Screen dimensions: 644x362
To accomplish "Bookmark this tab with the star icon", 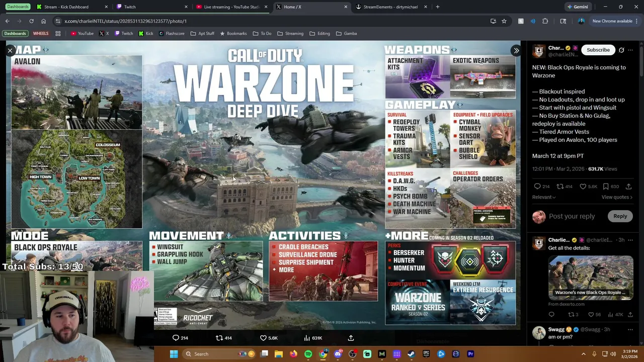I will (x=504, y=21).
